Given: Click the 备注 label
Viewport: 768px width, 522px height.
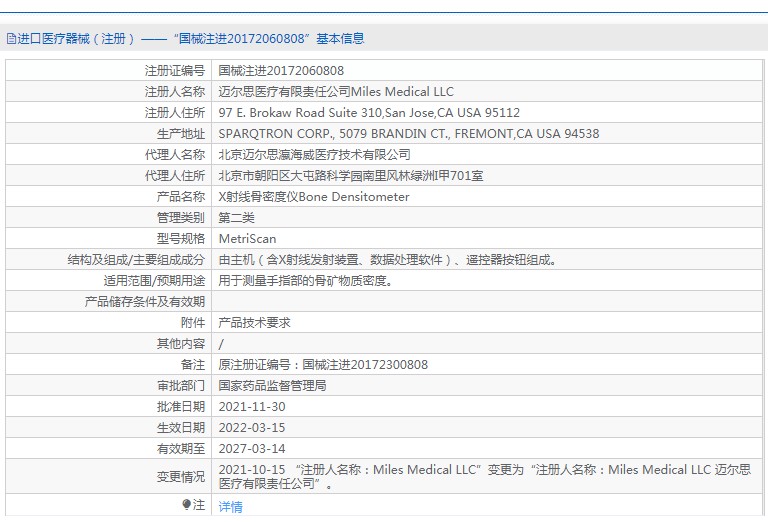Looking at the screenshot, I should pyautogui.click(x=193, y=365).
